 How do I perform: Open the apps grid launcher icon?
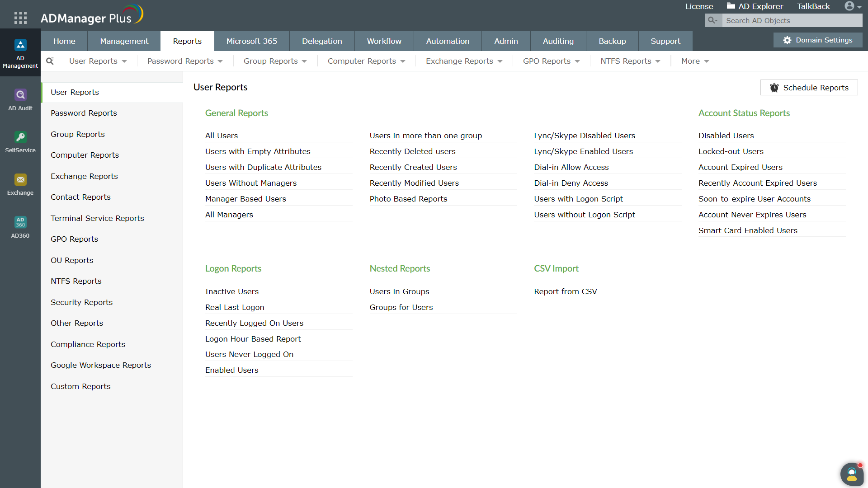20,18
